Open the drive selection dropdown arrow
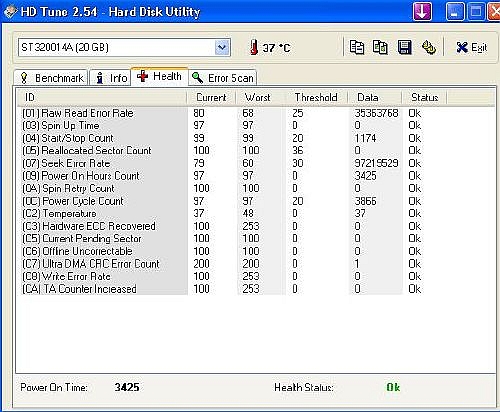This screenshot has width=500, height=412. pyautogui.click(x=222, y=47)
